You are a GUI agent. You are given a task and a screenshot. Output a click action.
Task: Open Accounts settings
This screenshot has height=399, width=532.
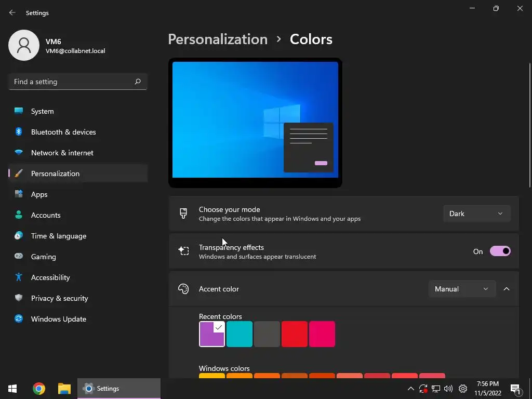[78, 215]
